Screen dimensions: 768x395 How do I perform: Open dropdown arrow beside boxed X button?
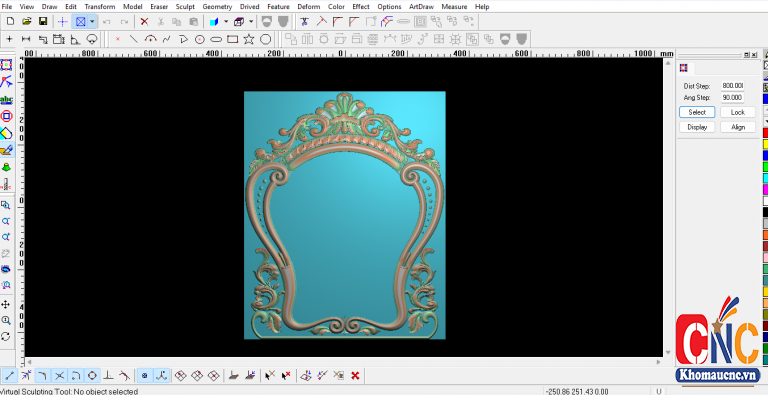92,22
